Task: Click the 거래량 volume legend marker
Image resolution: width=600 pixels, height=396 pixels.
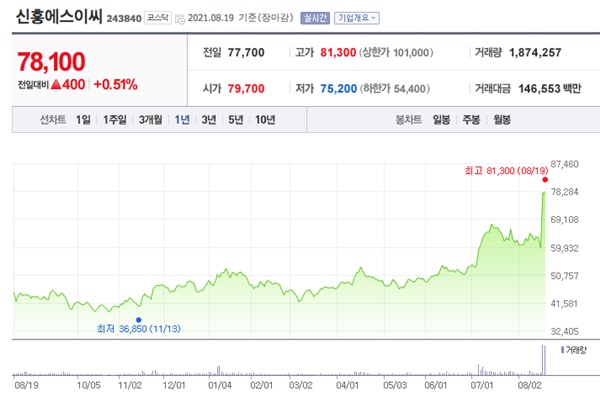Action: (x=562, y=350)
